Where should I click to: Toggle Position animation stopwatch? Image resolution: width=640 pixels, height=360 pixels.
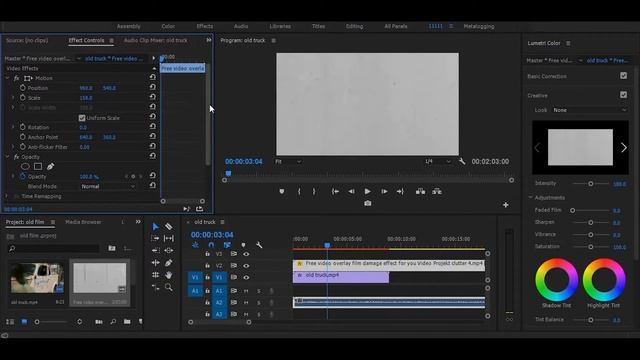point(23,88)
